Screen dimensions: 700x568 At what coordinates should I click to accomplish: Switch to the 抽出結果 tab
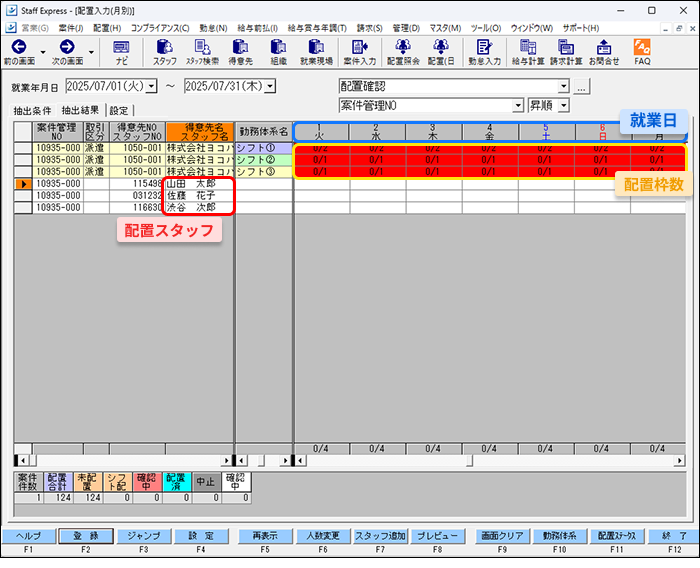[x=80, y=110]
